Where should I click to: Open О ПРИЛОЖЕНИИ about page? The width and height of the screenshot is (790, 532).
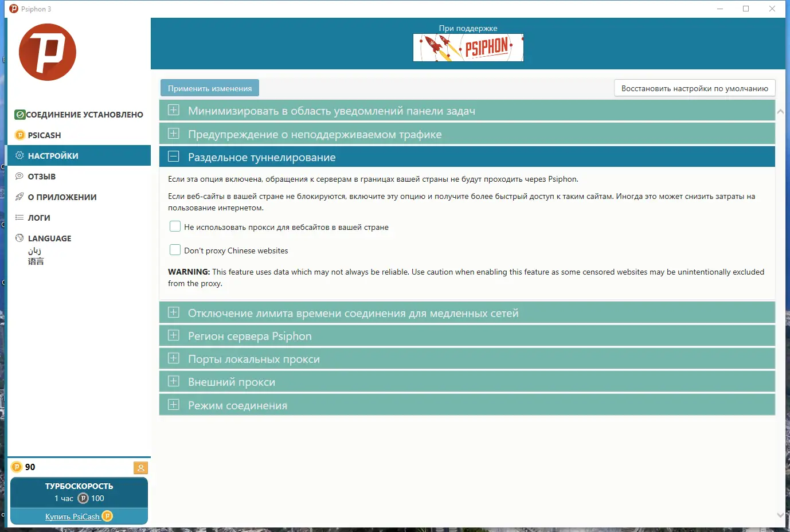point(79,197)
